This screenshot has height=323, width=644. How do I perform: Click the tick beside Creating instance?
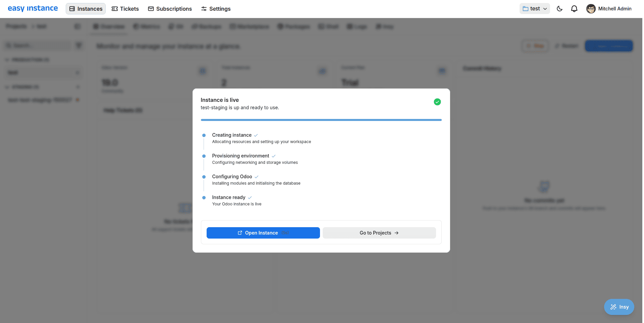click(x=256, y=135)
